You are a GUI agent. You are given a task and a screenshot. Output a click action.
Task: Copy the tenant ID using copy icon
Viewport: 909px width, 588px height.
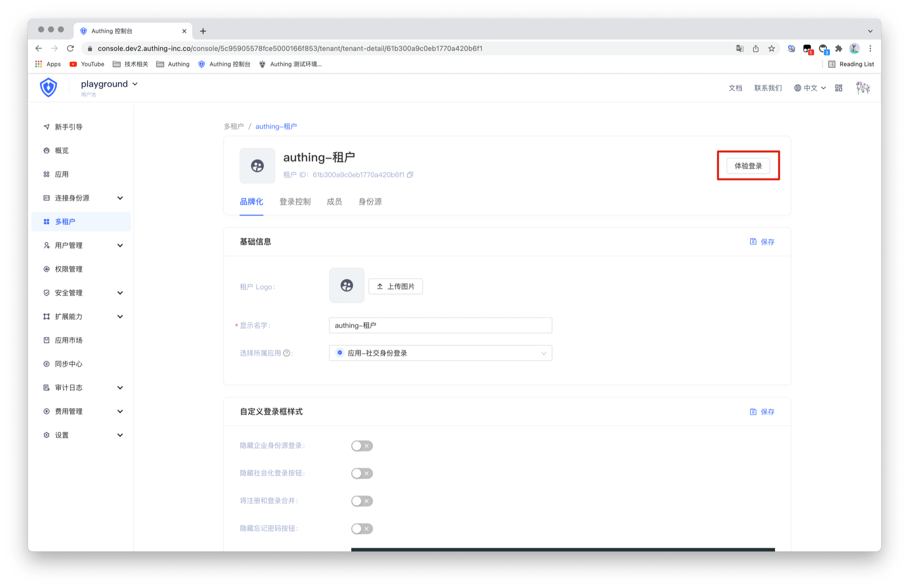coord(410,175)
